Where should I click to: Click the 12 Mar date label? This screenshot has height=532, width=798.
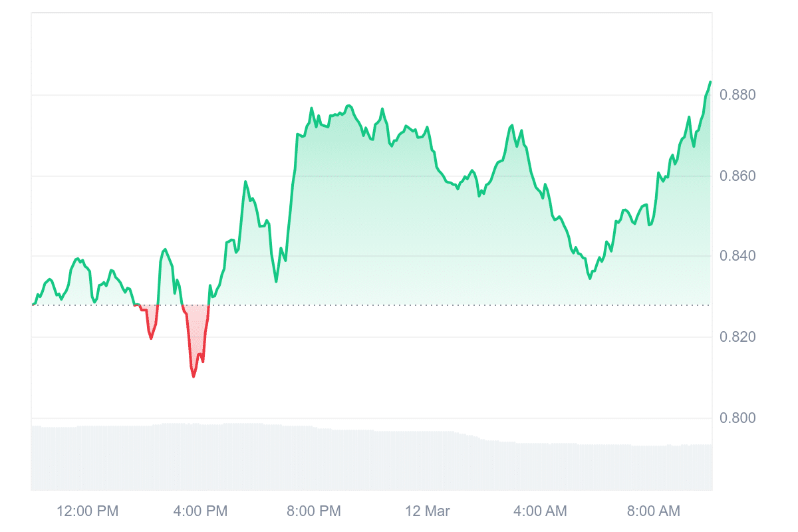[428, 511]
